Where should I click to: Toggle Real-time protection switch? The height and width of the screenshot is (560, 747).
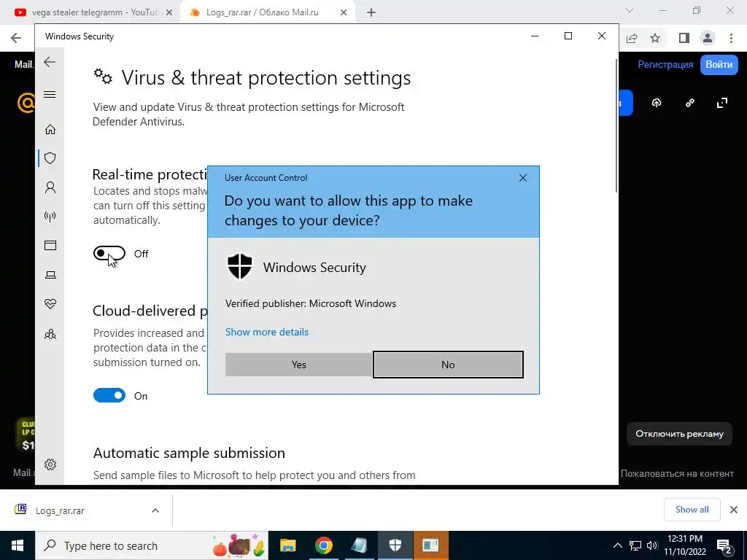[x=109, y=253]
